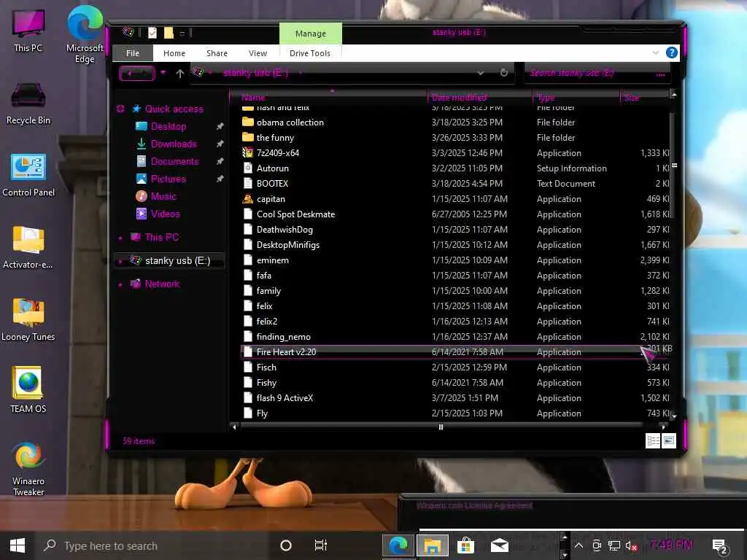Open the address bar history dropdown
The width and height of the screenshot is (747, 560).
click(481, 73)
